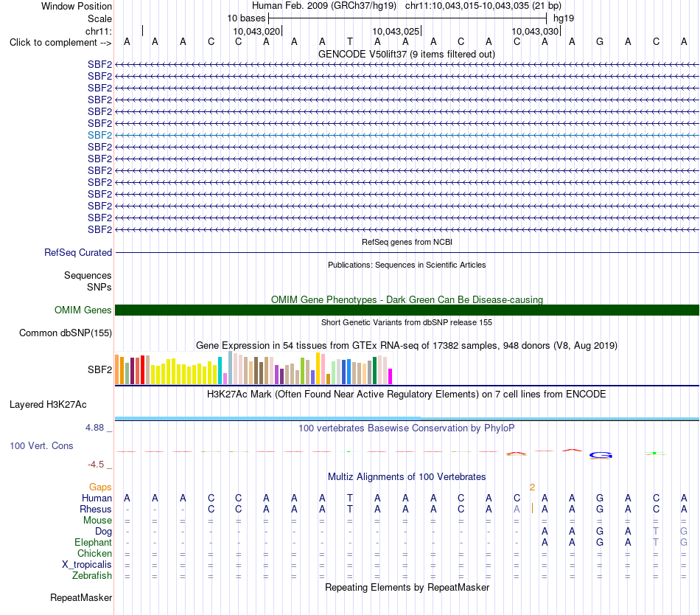700x615 pixels.
Task: Click the orange insertion bar in Rhesus row
Action: click(532, 508)
